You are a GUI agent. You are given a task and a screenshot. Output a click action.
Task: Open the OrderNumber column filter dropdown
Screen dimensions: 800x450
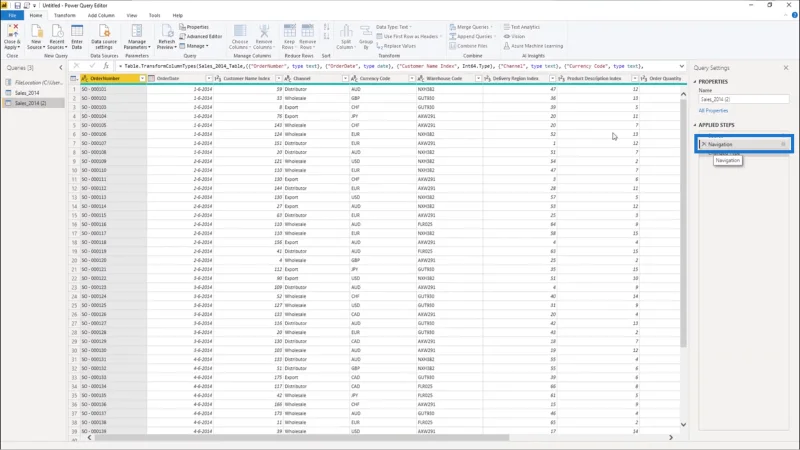(142, 79)
